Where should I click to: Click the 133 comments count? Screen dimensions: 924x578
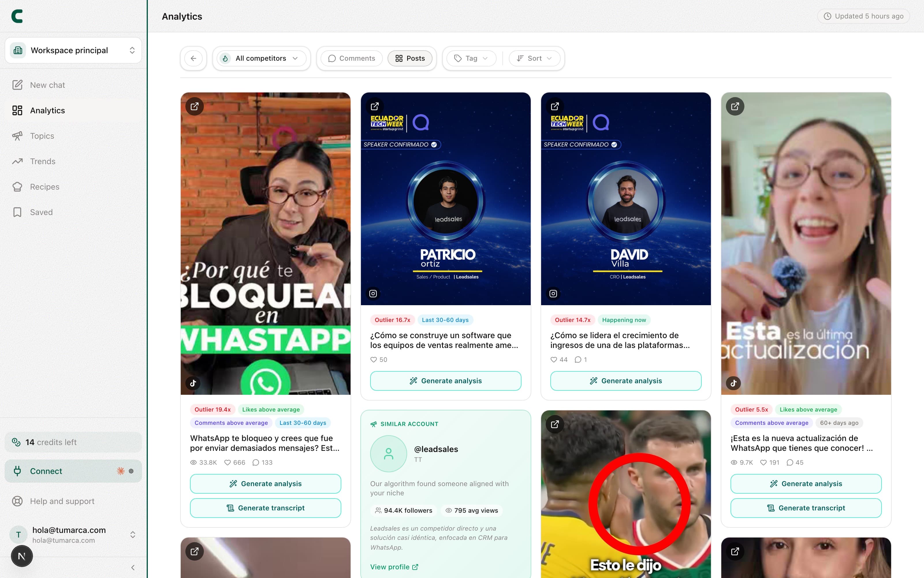(x=263, y=463)
